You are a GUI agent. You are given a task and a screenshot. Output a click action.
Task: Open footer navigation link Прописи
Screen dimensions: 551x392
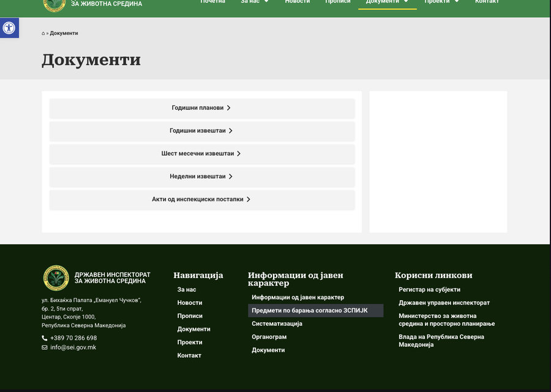pos(190,316)
